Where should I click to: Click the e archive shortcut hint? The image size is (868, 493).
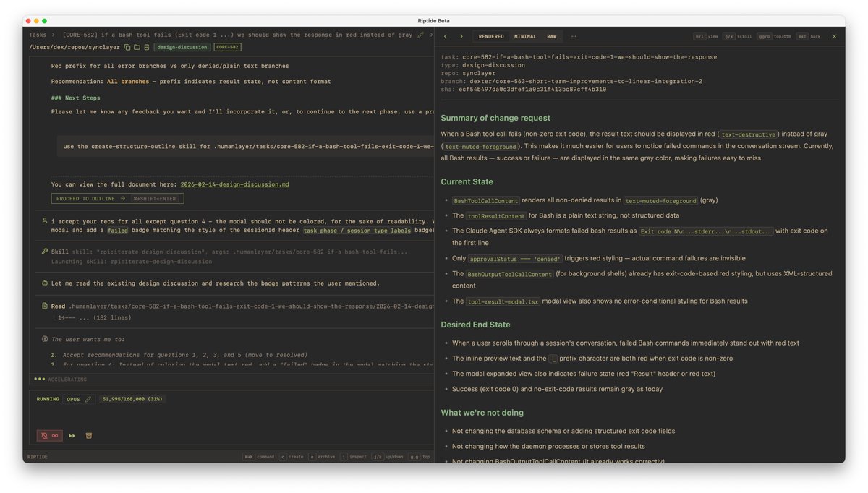[323, 457]
